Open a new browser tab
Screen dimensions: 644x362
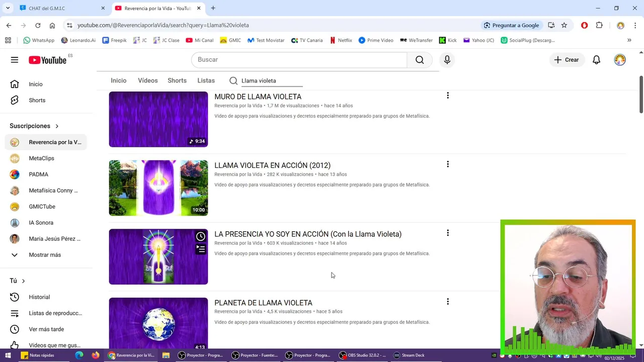coord(213,8)
